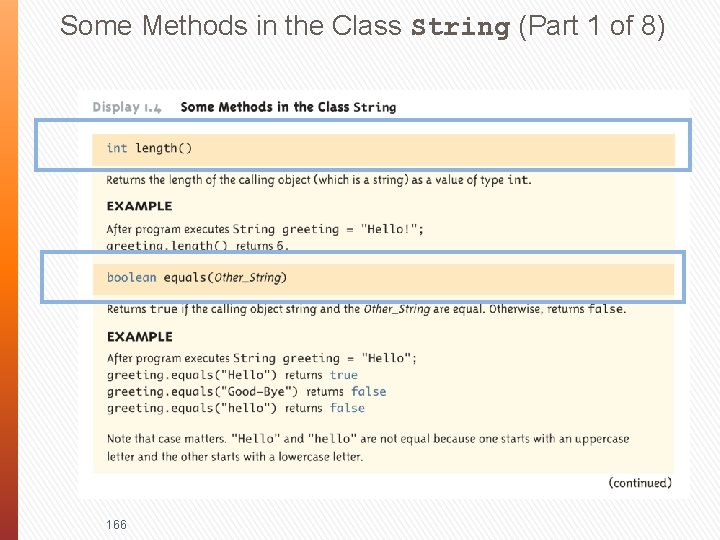Select the line with greeting = "Hello!"
Screen dimensions: 720x540
[x=264, y=229]
